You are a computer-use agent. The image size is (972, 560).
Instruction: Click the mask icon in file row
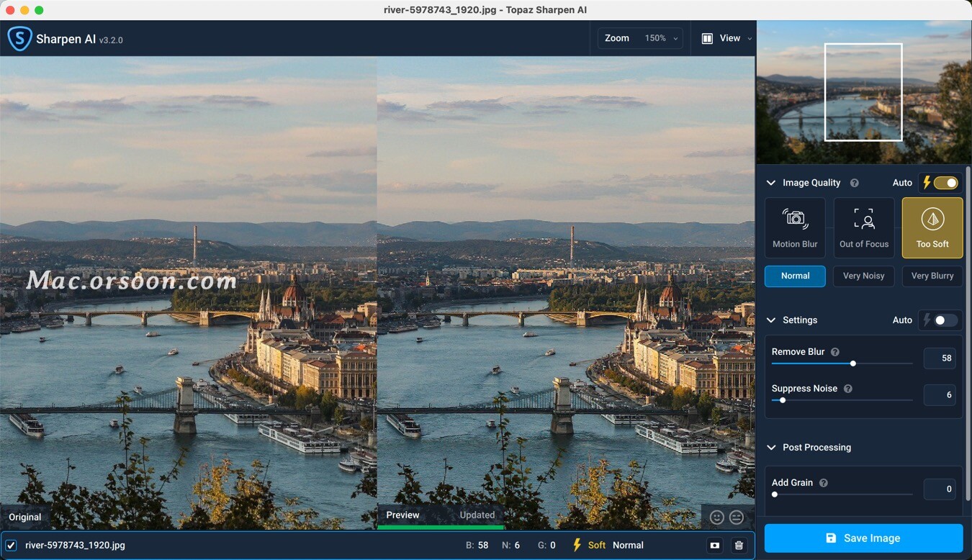coord(714,546)
